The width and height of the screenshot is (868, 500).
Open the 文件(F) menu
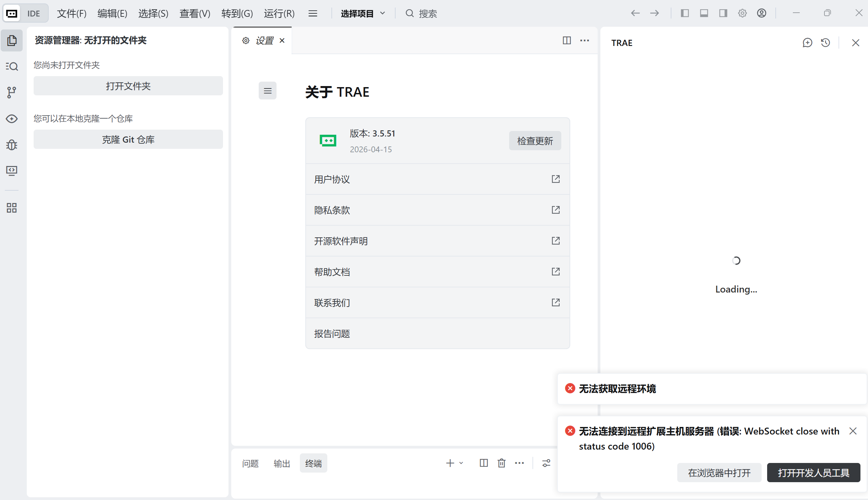coord(71,13)
